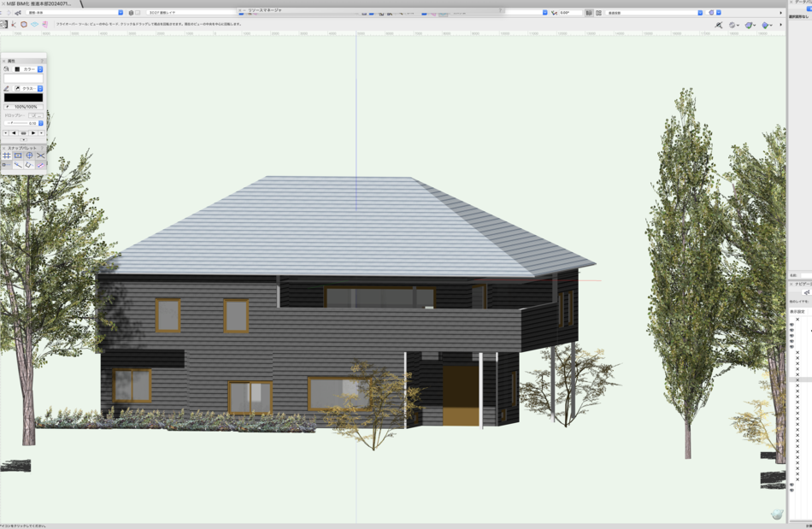
Task: Toggle visibility of the first navigation layer
Action: tap(791, 325)
